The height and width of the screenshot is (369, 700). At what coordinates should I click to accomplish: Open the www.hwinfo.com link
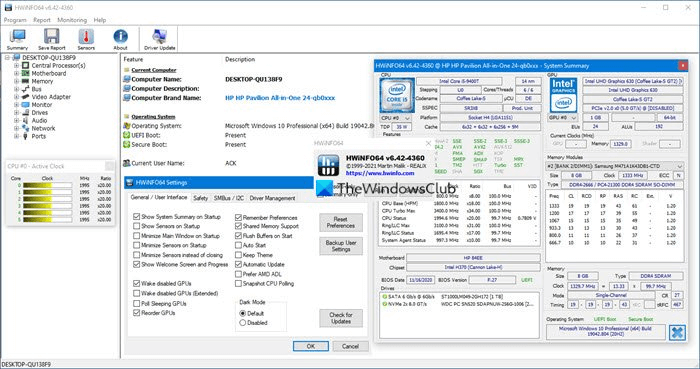pyautogui.click(x=380, y=173)
